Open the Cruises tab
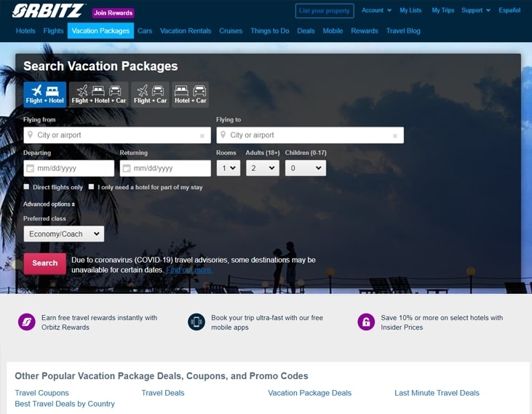Image resolution: width=532 pixels, height=414 pixels. tap(231, 31)
